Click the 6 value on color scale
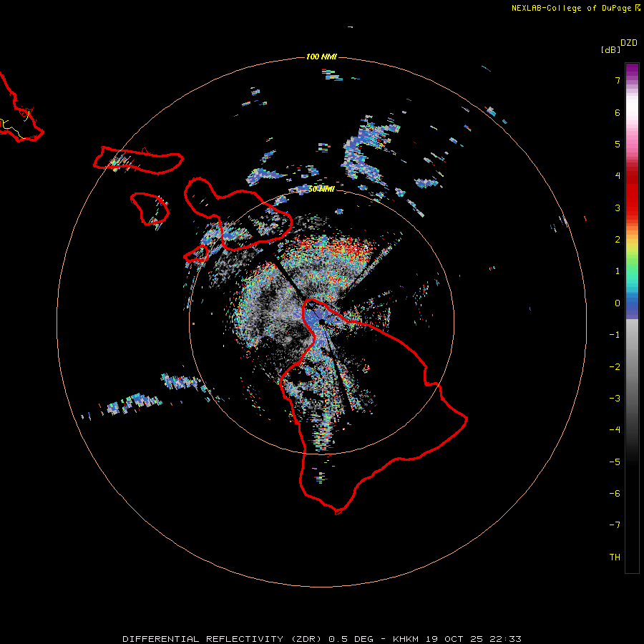The image size is (644, 644). pyautogui.click(x=618, y=112)
